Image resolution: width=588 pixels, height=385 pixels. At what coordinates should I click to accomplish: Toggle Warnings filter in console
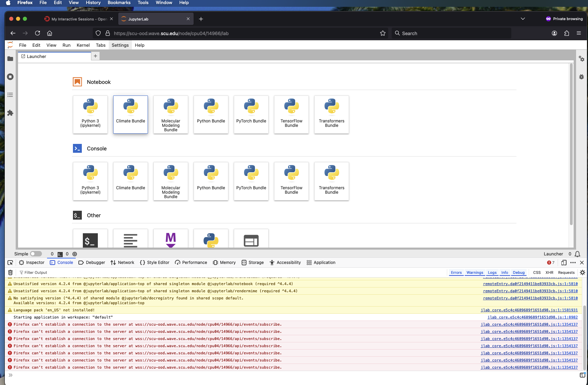pos(475,272)
